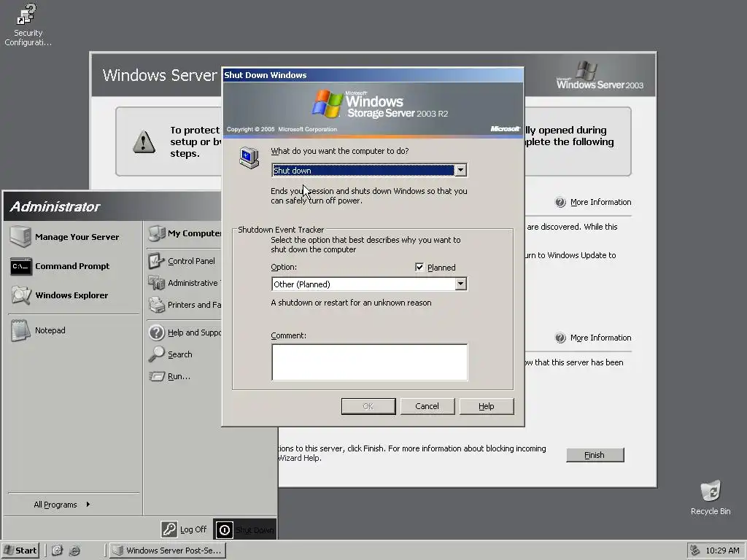
Task: Click the taskbar clock showing 10:29 AM
Action: point(722,551)
